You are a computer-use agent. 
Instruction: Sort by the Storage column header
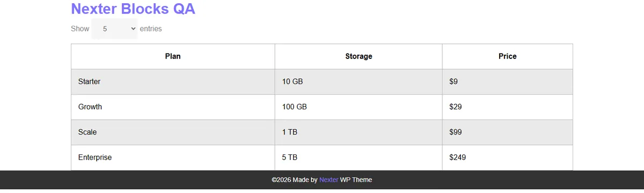click(358, 56)
